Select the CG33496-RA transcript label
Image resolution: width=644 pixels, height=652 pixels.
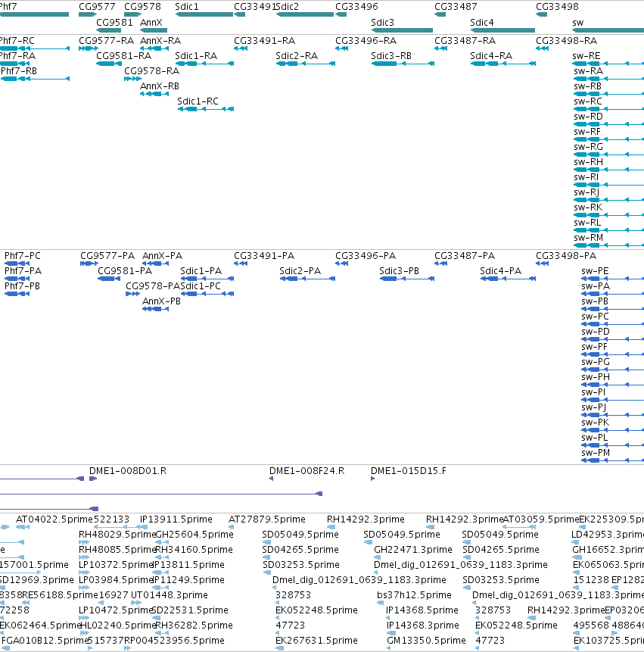coord(366,41)
